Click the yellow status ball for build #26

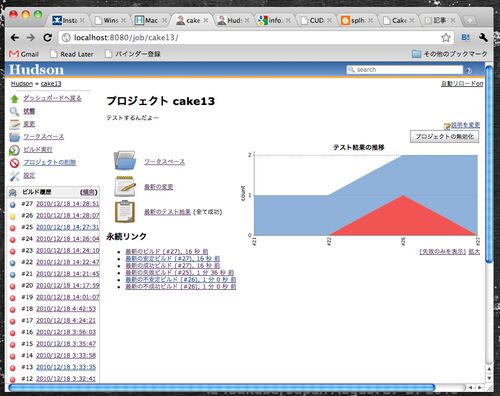click(13, 216)
